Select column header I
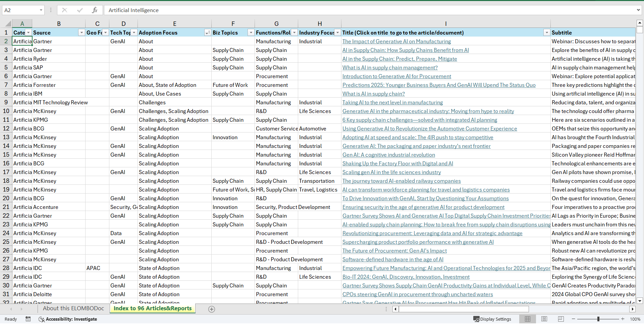 [446, 24]
